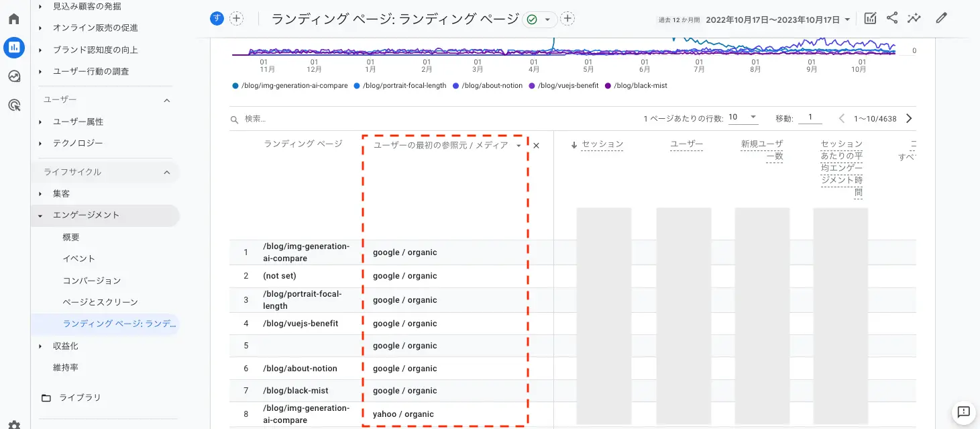This screenshot has width=980, height=429.
Task: Add a filter with the plus icon after report title
Action: pos(567,19)
